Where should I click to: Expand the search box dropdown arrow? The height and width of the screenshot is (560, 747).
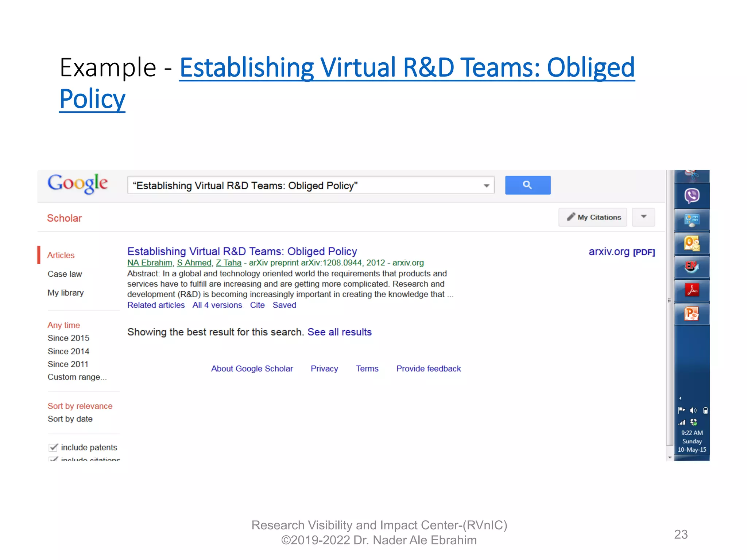coord(486,186)
